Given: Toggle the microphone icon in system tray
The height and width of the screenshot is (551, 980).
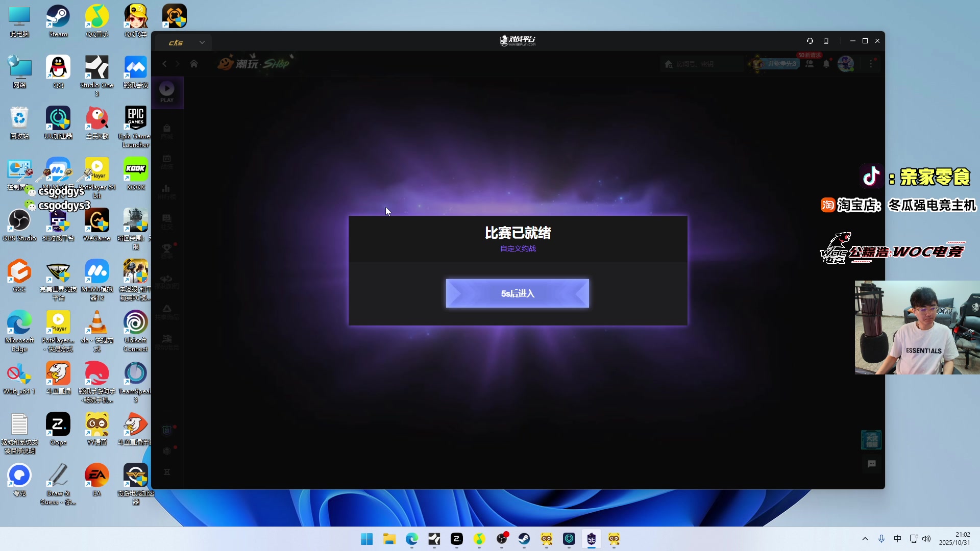Looking at the screenshot, I should coord(881,539).
